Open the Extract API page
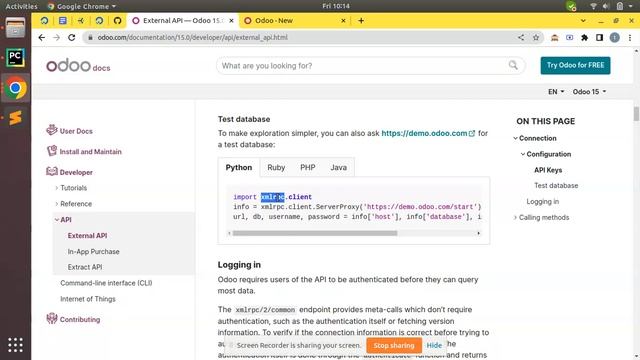This screenshot has width=640, height=360. click(x=85, y=267)
